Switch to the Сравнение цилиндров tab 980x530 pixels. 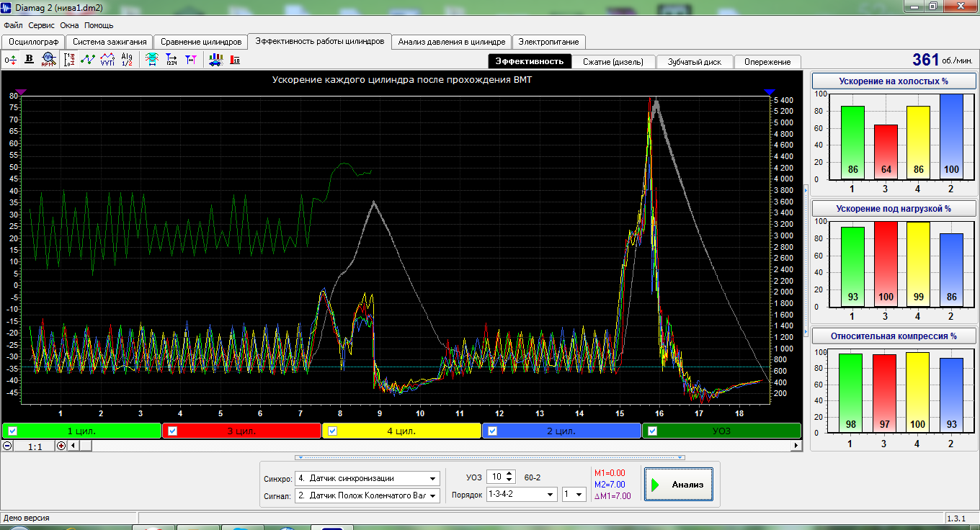coord(201,42)
